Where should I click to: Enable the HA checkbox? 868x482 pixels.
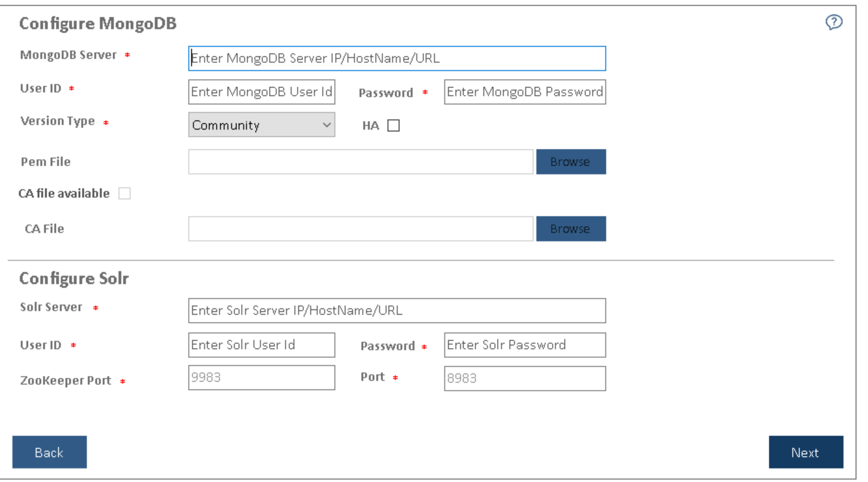click(393, 125)
